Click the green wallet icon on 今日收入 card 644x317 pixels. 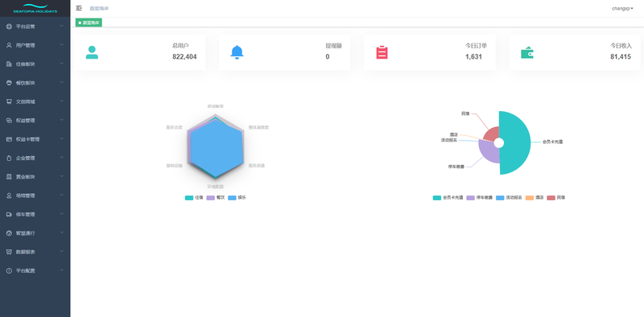(527, 53)
